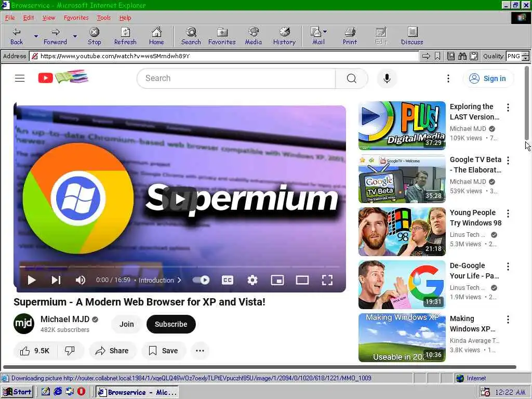Open YouTube settings three-dot menu
Viewport: 532px width, 399px height.
448,78
